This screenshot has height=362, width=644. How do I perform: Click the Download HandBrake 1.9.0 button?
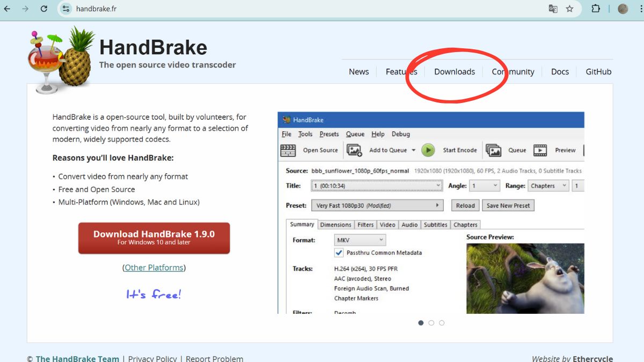(154, 238)
